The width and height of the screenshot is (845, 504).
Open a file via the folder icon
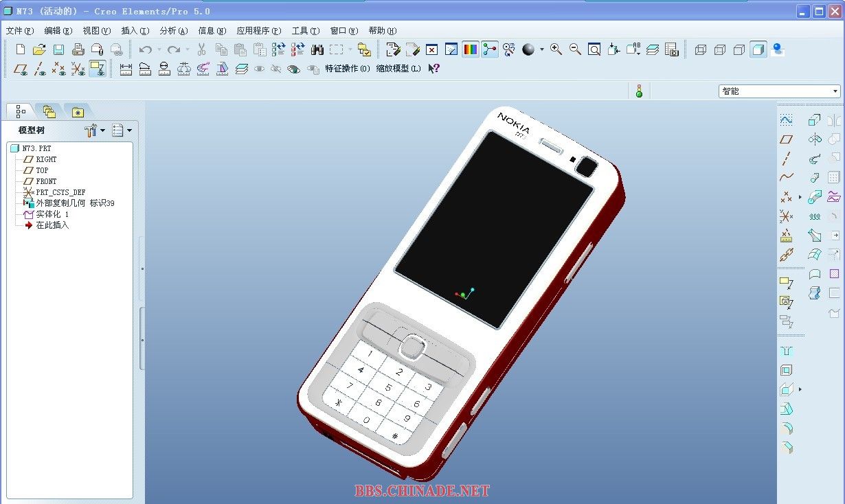pyautogui.click(x=39, y=49)
